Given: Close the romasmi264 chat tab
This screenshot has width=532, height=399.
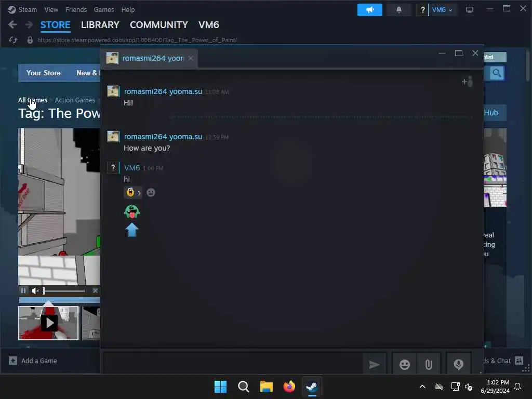Looking at the screenshot, I should [191, 58].
